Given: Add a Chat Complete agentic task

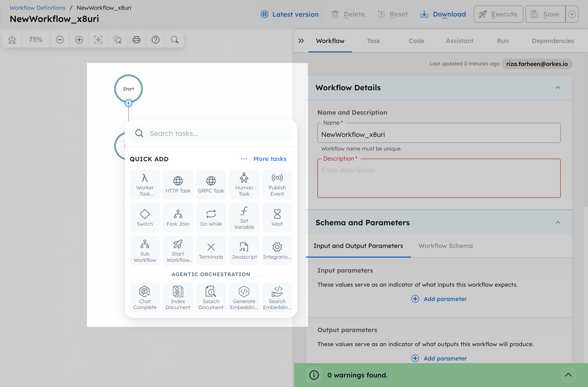Looking at the screenshot, I should (x=145, y=298).
